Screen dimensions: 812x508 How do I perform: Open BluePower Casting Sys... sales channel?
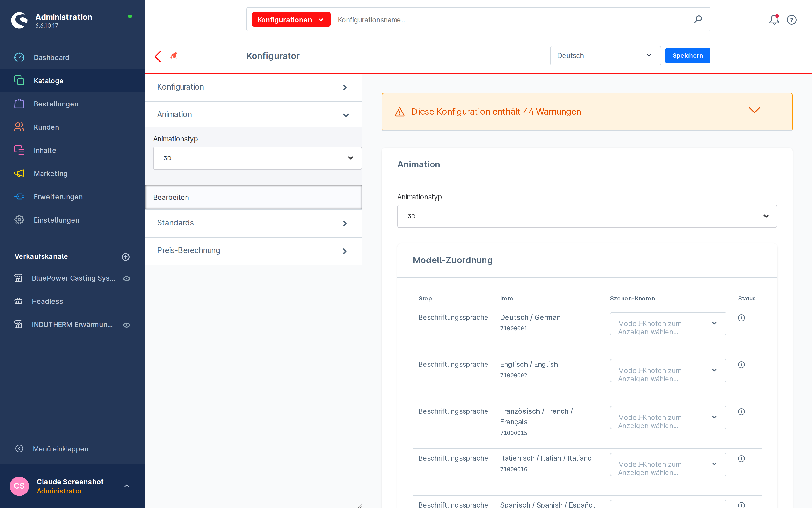[73, 278]
